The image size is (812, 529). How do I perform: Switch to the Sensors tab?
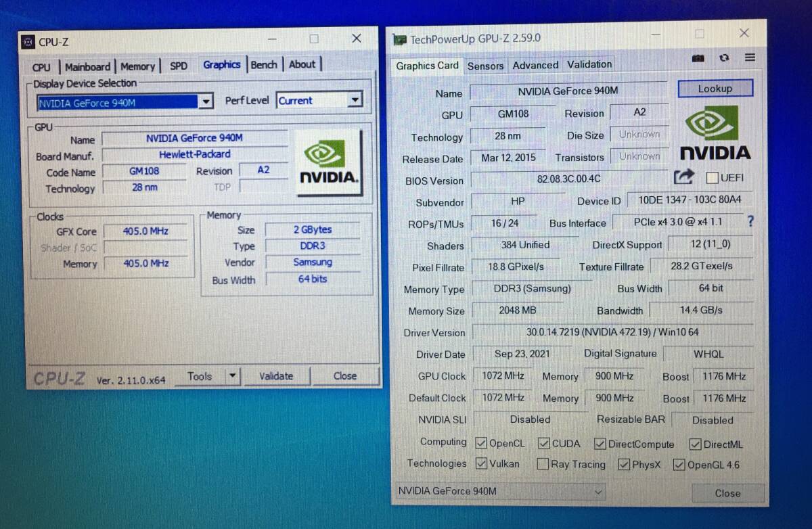(x=485, y=66)
